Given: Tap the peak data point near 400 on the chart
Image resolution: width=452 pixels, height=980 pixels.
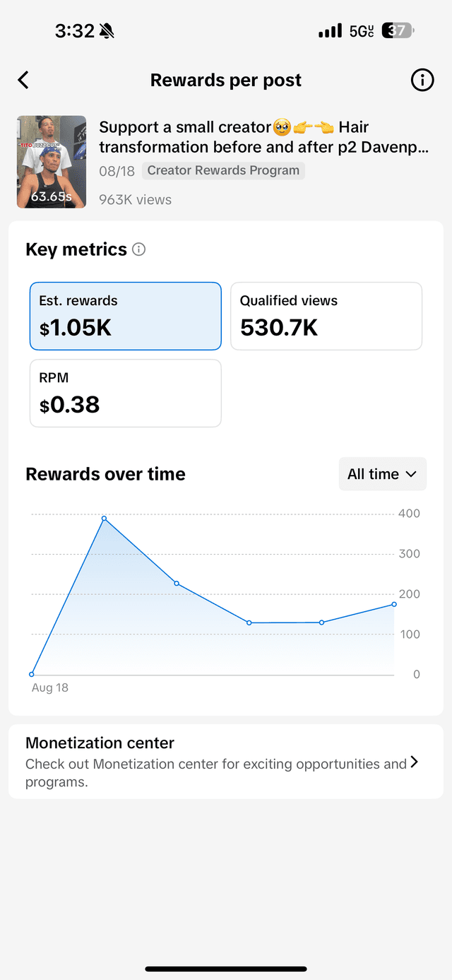Looking at the screenshot, I should pyautogui.click(x=105, y=519).
